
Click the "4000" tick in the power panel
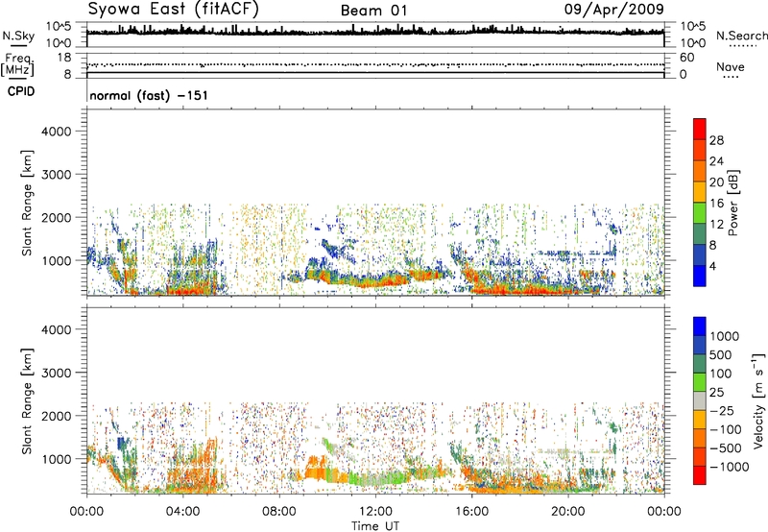pos(57,132)
